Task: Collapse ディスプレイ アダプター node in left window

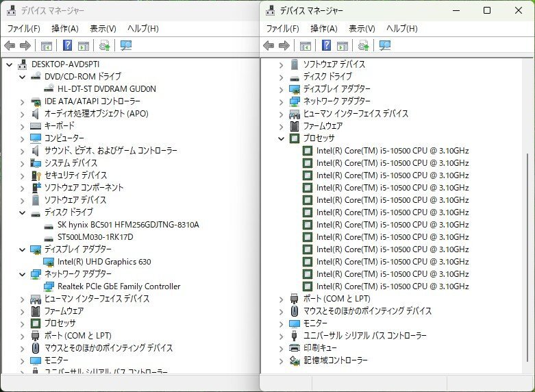Action: point(22,249)
